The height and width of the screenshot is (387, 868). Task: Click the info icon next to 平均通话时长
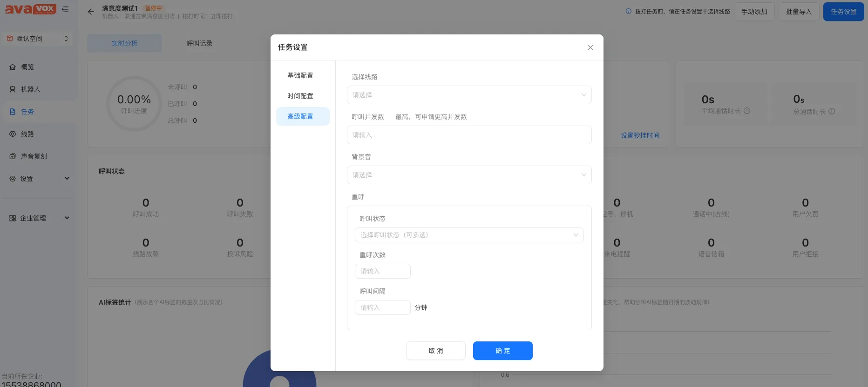click(x=747, y=111)
